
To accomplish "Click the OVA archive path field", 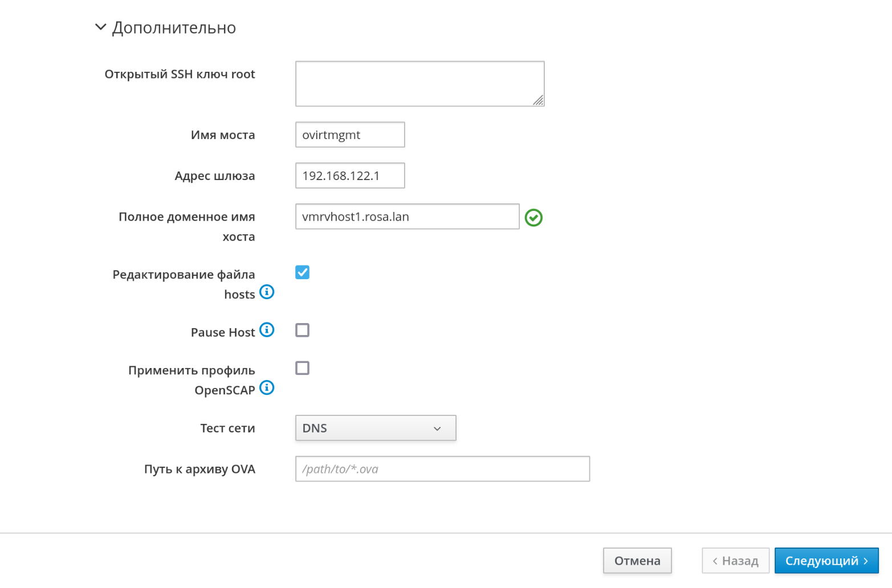I will coord(442,469).
